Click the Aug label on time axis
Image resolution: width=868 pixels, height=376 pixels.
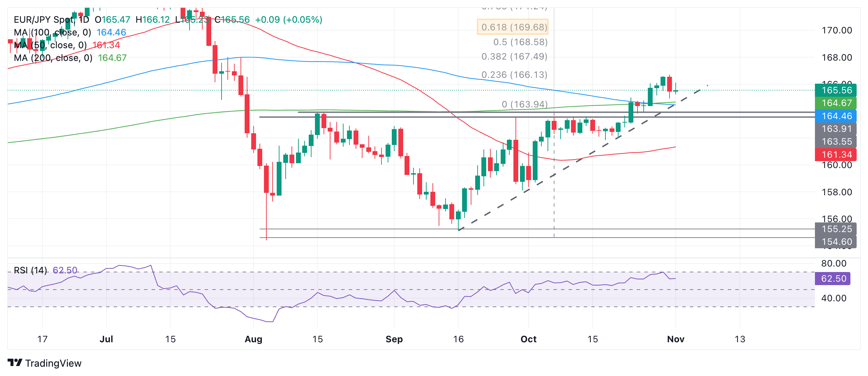pyautogui.click(x=253, y=339)
